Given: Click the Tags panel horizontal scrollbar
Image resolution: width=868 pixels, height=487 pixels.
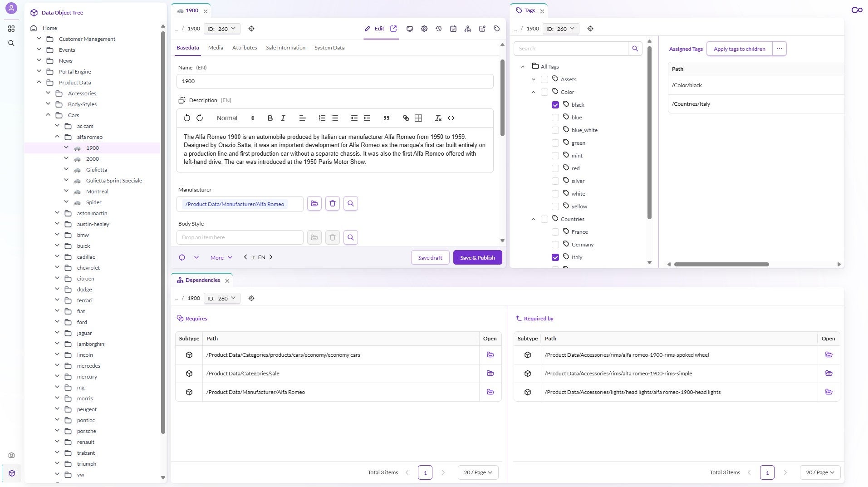Looking at the screenshot, I should (721, 264).
